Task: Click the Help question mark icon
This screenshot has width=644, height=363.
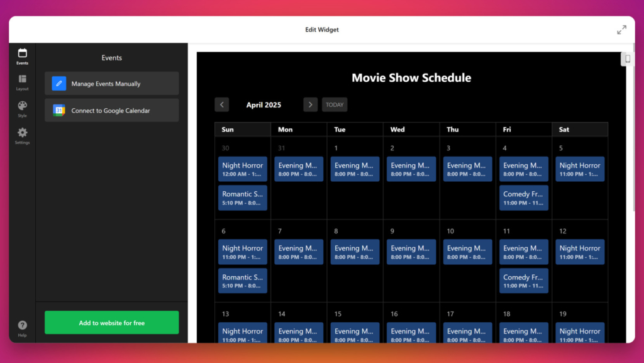Action: click(x=22, y=325)
